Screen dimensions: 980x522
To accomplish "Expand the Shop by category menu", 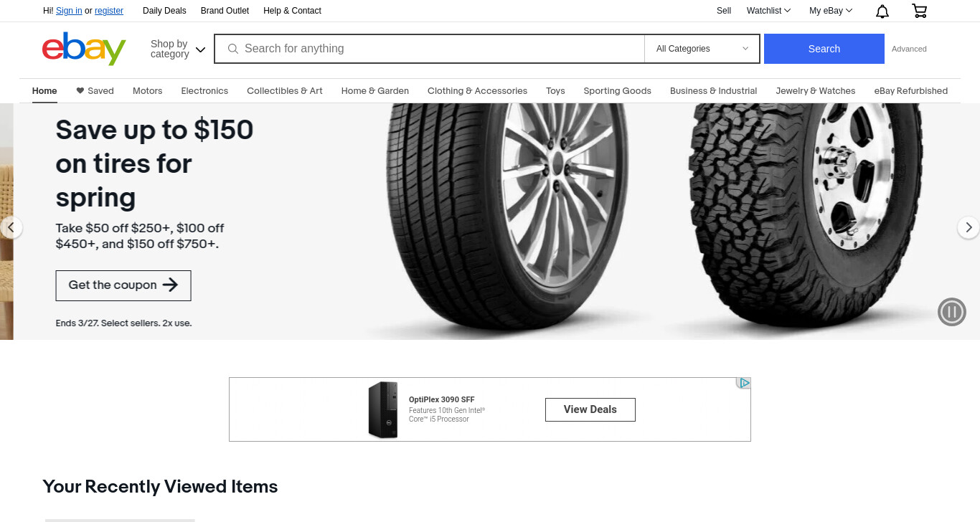I will 178,49.
